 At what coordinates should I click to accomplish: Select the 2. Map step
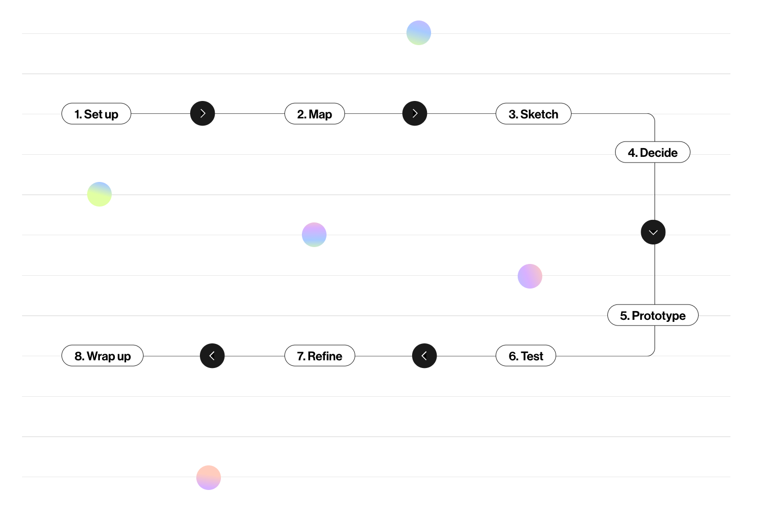tap(315, 114)
